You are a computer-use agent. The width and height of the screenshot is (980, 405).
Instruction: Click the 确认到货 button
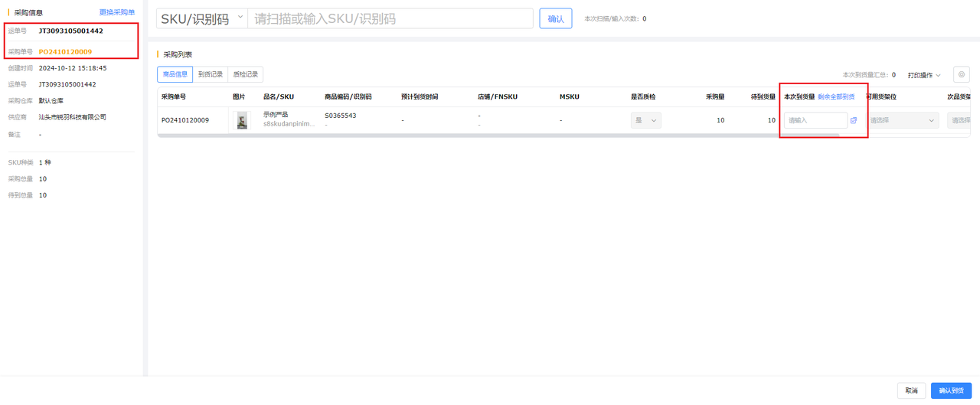[952, 390]
